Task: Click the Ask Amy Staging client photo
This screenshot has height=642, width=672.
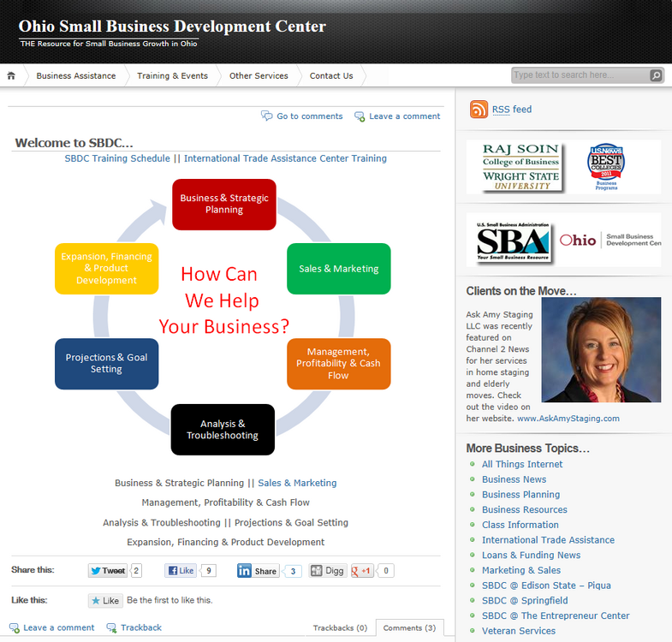Action: (x=601, y=350)
